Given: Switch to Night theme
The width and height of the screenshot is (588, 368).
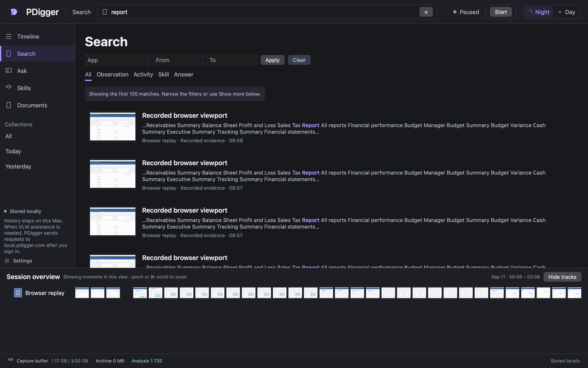Looking at the screenshot, I should point(538,12).
